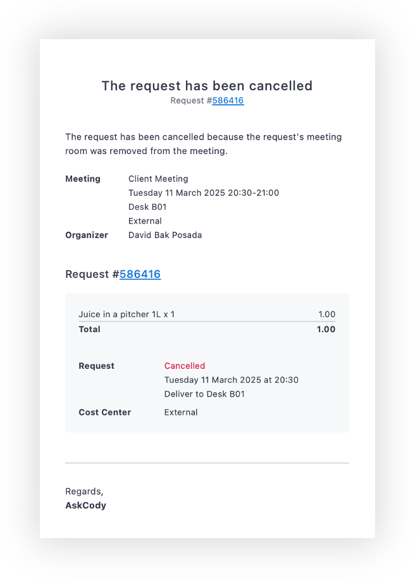The width and height of the screenshot is (420, 581).
Task: Click the Regards closing line
Action: pyautogui.click(x=84, y=492)
